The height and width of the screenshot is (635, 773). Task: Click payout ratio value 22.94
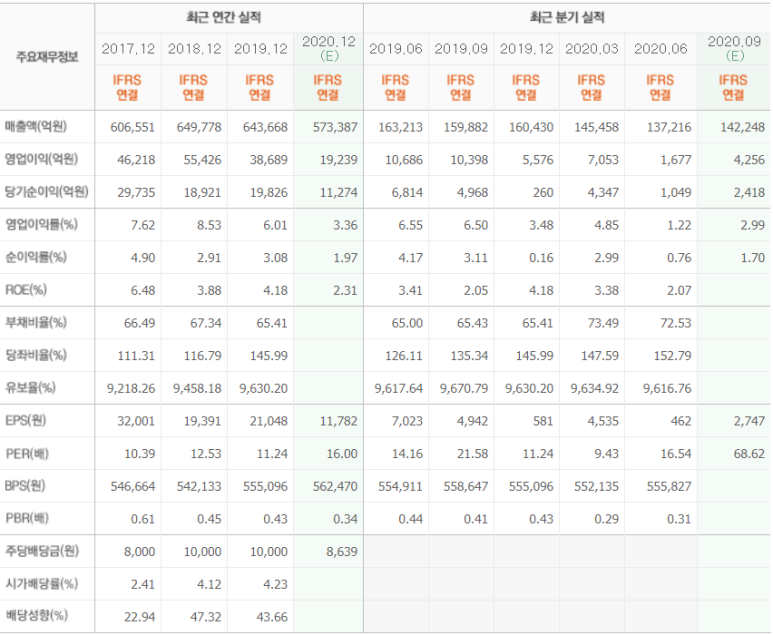140,617
